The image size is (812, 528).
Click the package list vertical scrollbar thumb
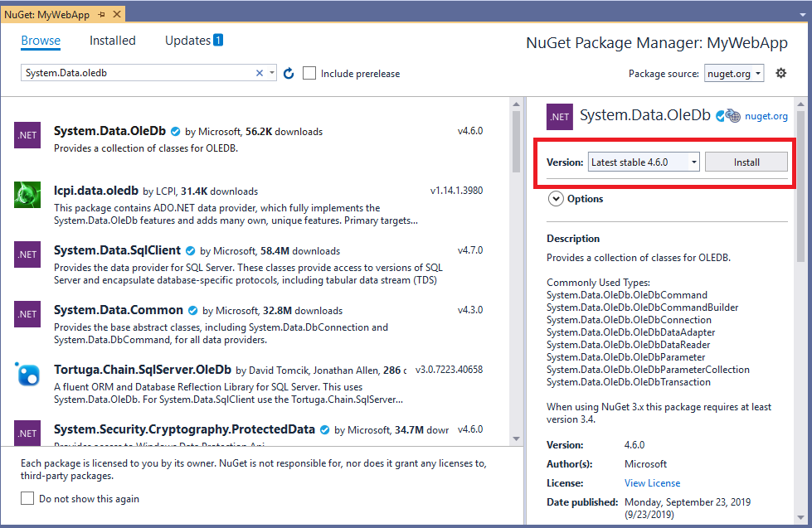click(x=516, y=141)
